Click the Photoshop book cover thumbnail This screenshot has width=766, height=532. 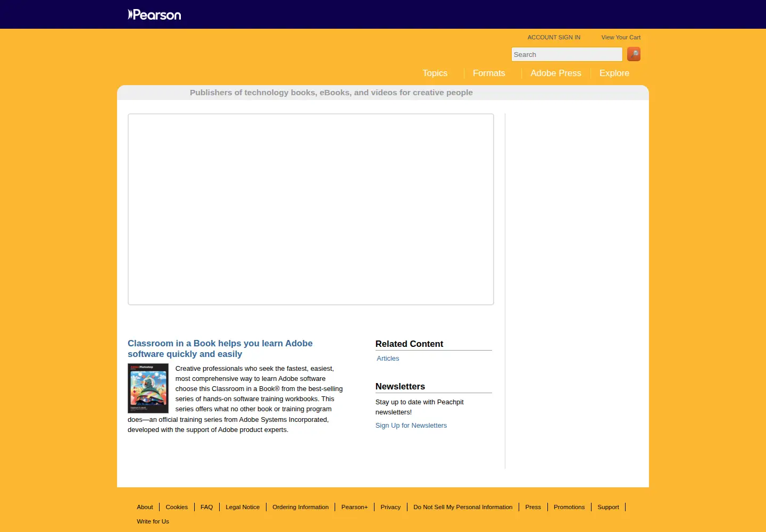tap(148, 388)
